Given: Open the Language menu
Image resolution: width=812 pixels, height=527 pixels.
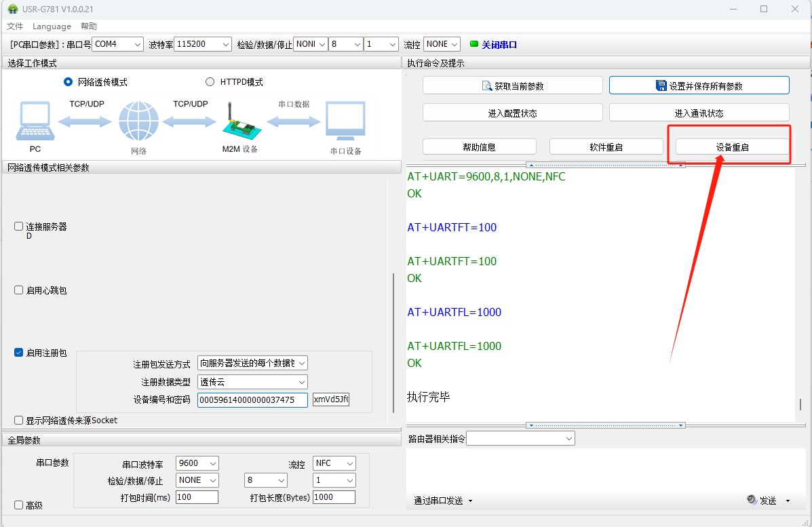Looking at the screenshot, I should [x=52, y=26].
